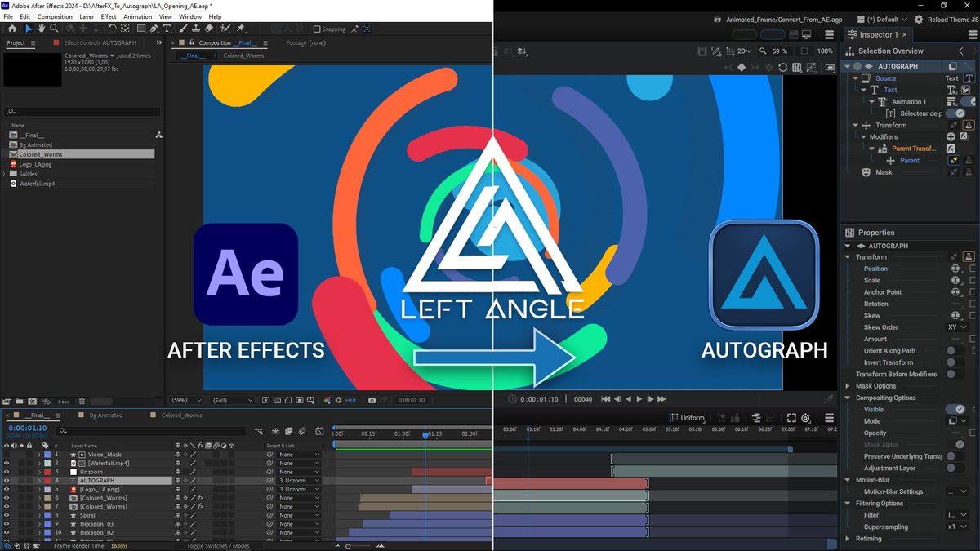Select the Zoom magnifier tool in After Effects
This screenshot has width=980, height=551.
[54, 29]
